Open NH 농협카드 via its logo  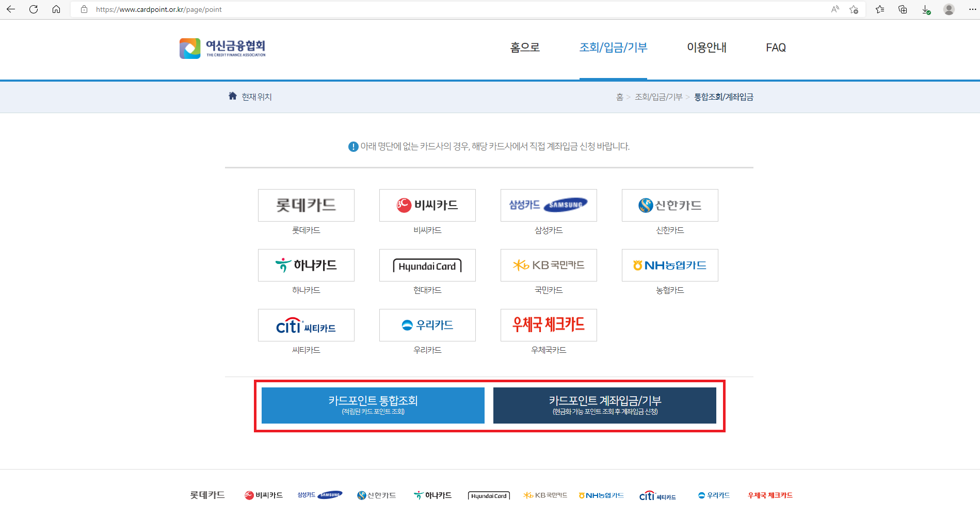[669, 265]
